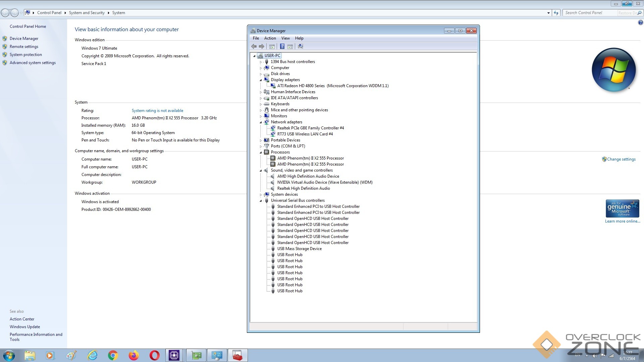The image size is (644, 362).
Task: Select Realtek PCIe GBE Family Controller #4
Action: (310, 128)
